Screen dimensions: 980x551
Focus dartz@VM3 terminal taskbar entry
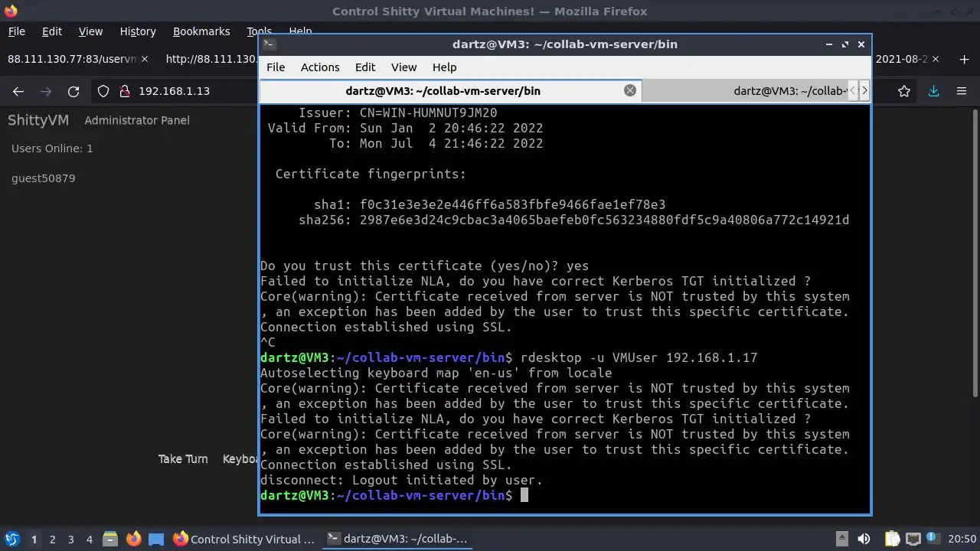(397, 539)
